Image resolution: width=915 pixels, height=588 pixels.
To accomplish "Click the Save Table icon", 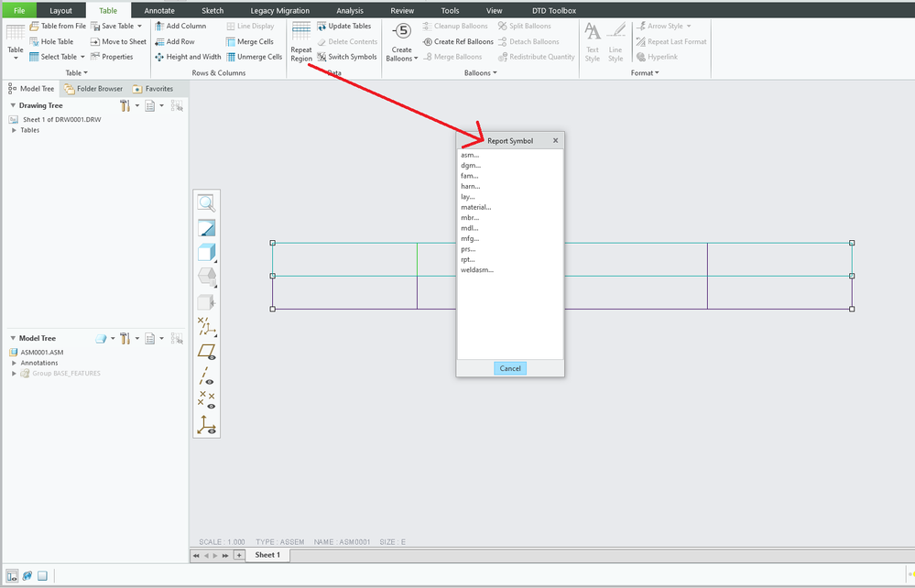I will [95, 27].
